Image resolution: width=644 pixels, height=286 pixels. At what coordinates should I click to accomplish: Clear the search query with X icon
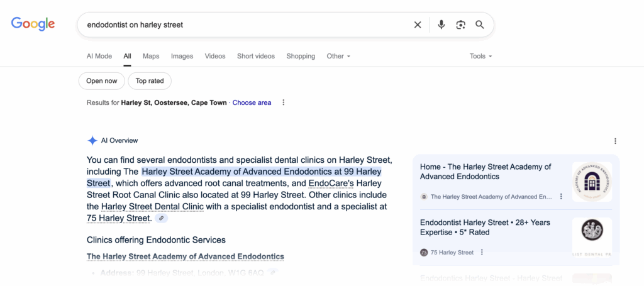418,25
